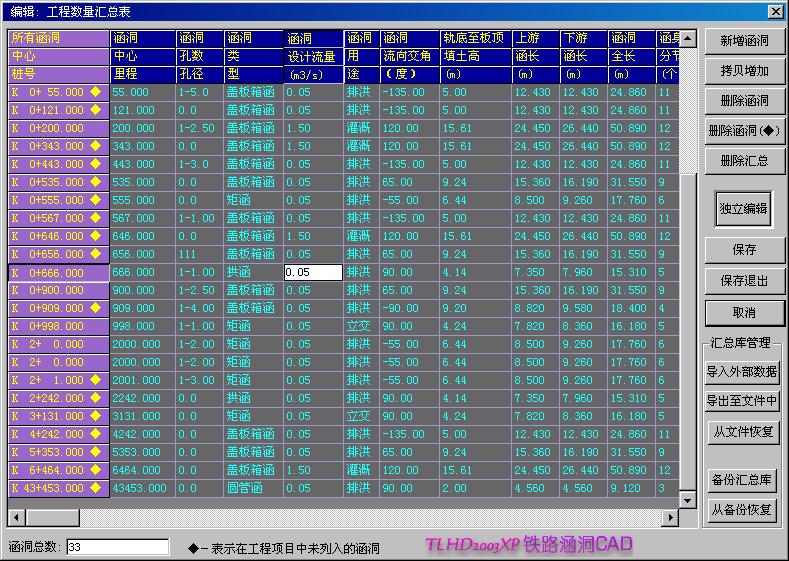The image size is (789, 561).
Task: Select row header K 0+656.000
Action: click(59, 255)
